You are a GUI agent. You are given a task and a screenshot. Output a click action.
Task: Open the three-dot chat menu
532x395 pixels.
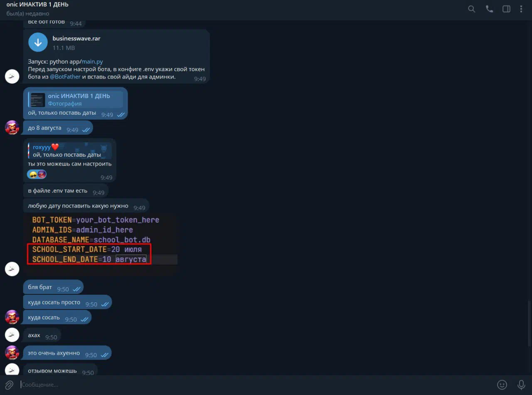click(x=521, y=9)
